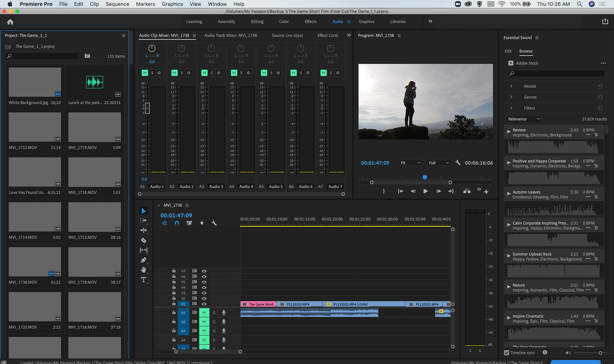
Task: Solo Audio 2 in clip mixer
Action: coord(182,73)
